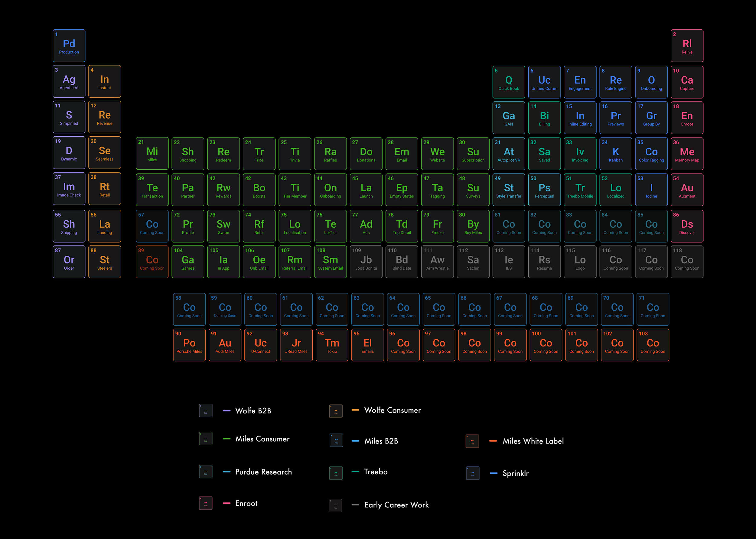Viewport: 756px width, 539px height.
Task: Open the Memory Map (Me) tile
Action: point(687,154)
